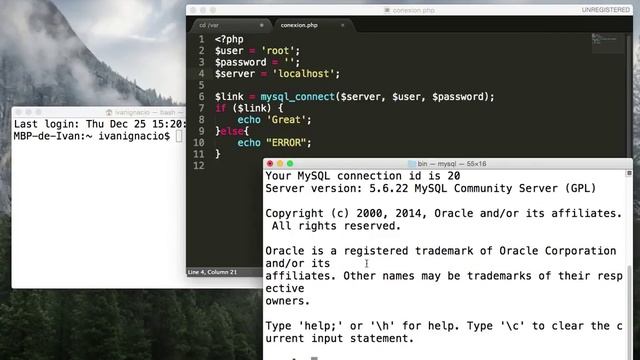Click the 'if' keyword on line 7

pyautogui.click(x=221, y=108)
